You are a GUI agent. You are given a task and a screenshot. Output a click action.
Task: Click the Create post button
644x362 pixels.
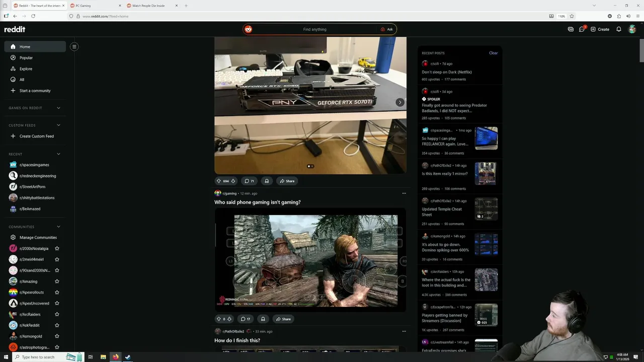(x=600, y=29)
